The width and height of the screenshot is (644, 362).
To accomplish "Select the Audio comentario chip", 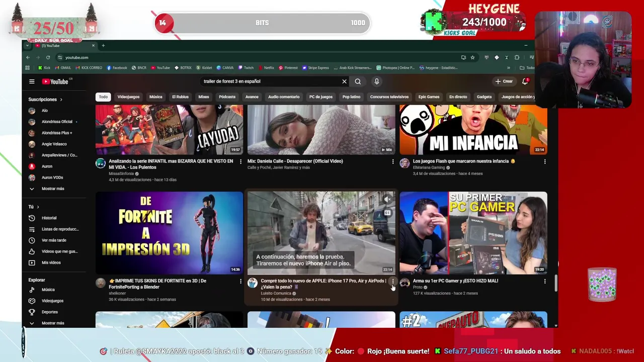I will [284, 97].
